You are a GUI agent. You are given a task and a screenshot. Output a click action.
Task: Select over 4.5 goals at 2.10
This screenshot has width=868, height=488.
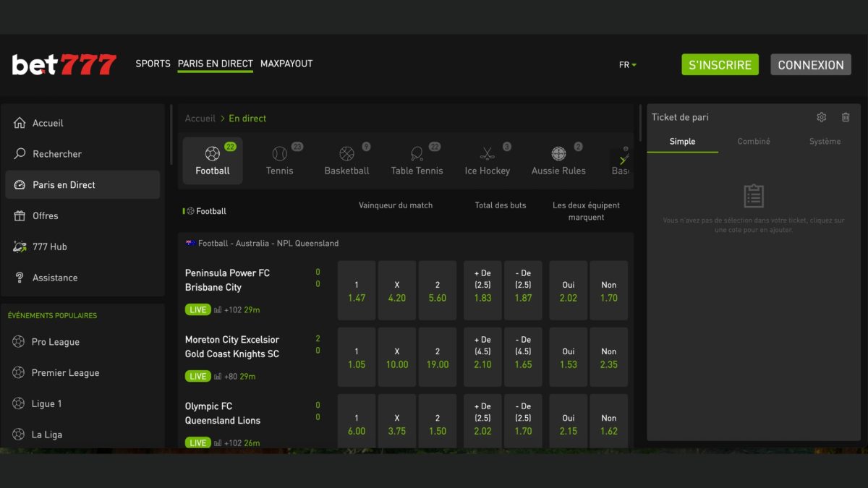[x=482, y=357]
